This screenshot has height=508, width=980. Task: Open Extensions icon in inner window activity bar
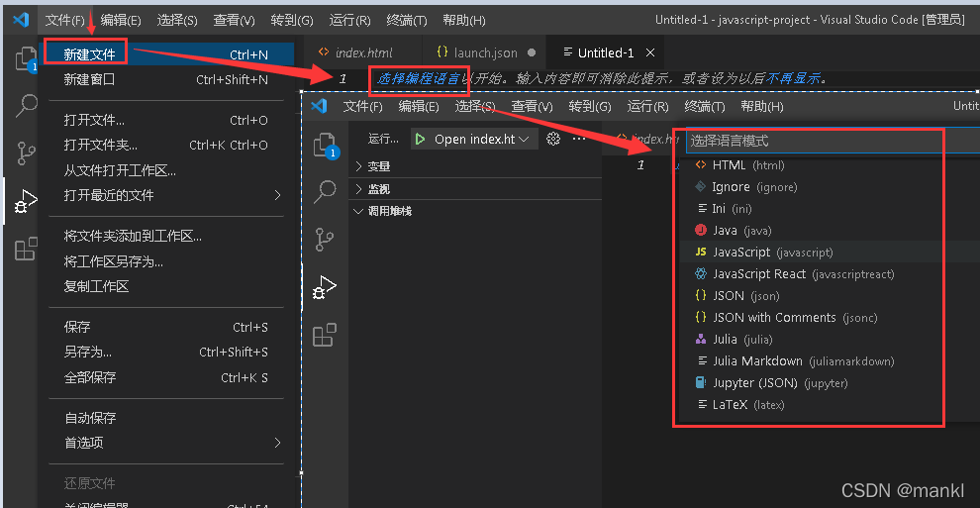pyautogui.click(x=325, y=335)
